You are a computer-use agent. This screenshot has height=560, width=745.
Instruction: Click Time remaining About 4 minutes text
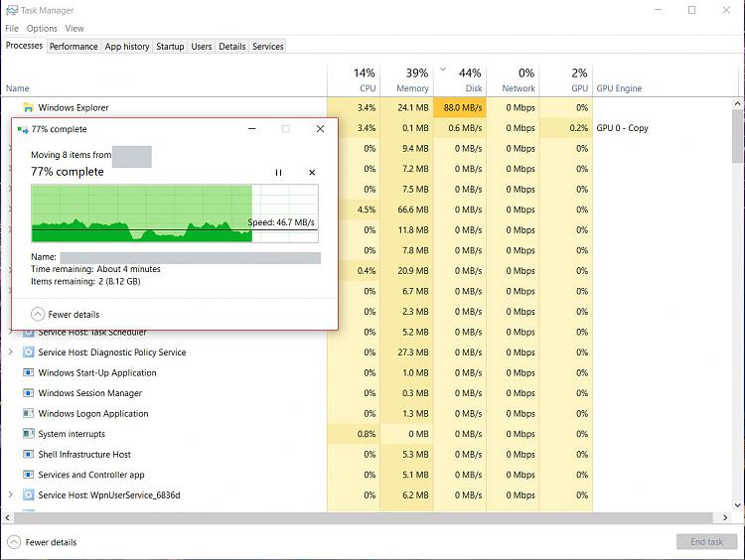(95, 269)
